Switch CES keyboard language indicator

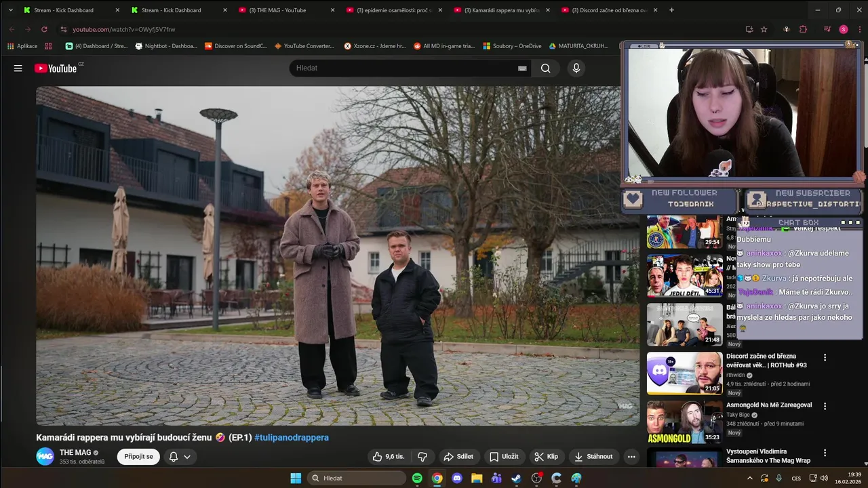pyautogui.click(x=796, y=478)
